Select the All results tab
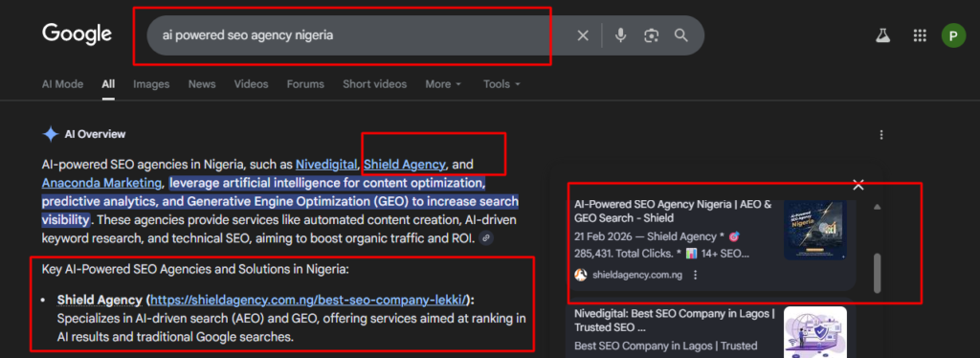Screen dimensions: 980x358 (108, 83)
